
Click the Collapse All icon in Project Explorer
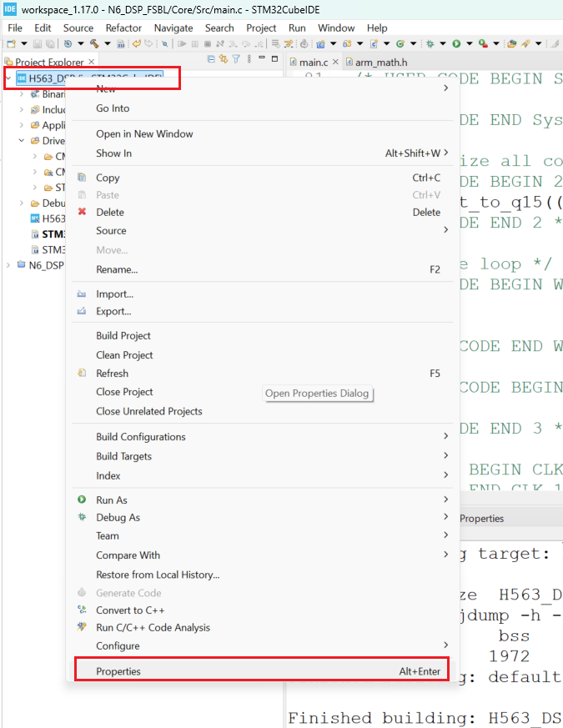[x=211, y=59]
